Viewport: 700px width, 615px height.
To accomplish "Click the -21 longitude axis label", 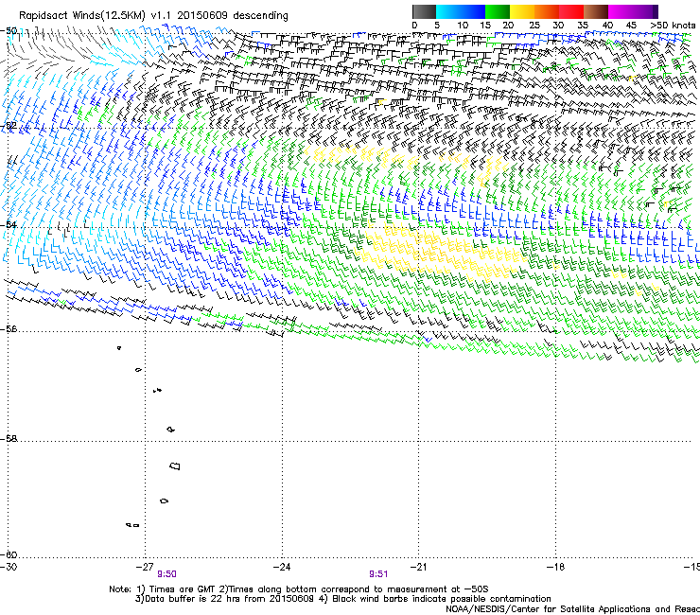I will 418,567.
